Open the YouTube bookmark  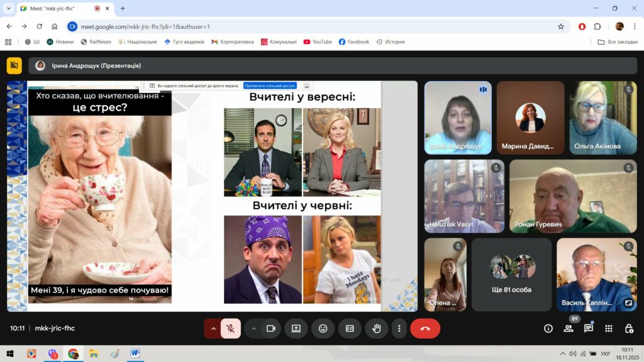pos(318,42)
